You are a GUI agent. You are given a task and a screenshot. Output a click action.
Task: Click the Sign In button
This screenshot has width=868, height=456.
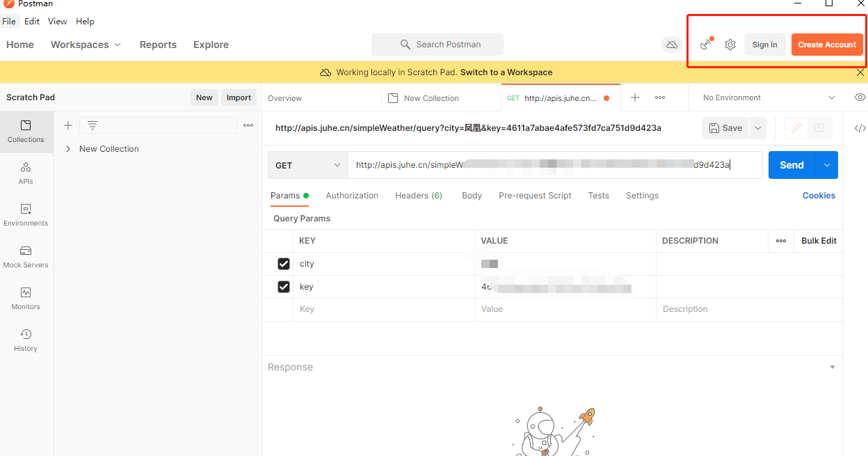764,45
